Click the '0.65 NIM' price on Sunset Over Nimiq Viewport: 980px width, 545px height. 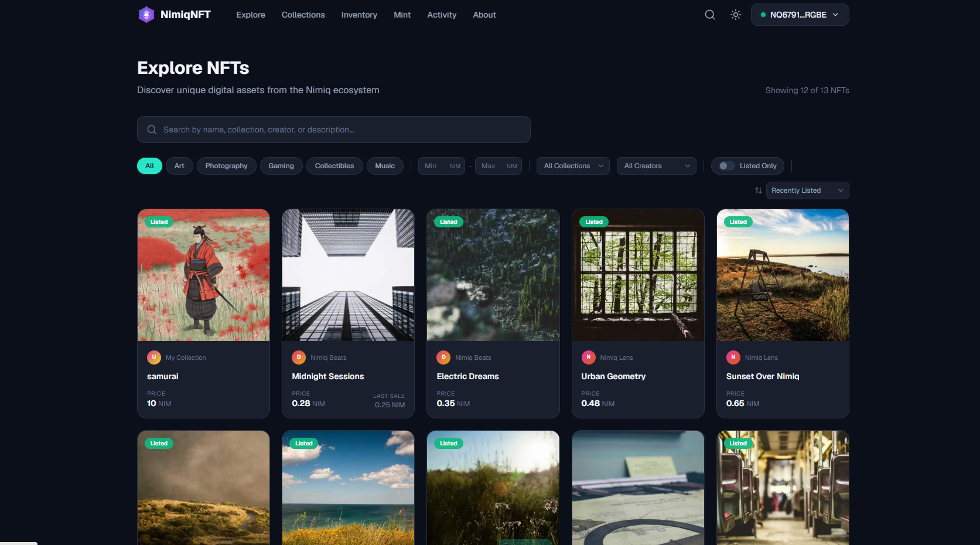coord(742,403)
